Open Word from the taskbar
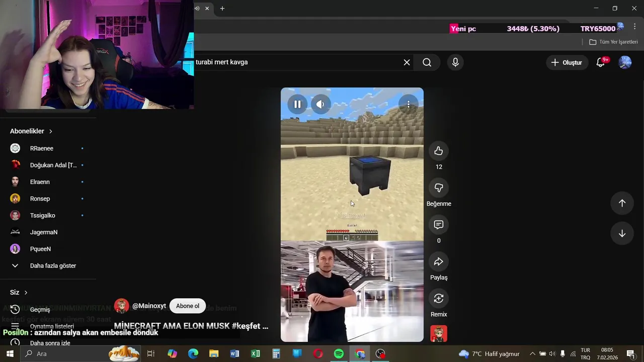644x362 pixels. click(234, 354)
